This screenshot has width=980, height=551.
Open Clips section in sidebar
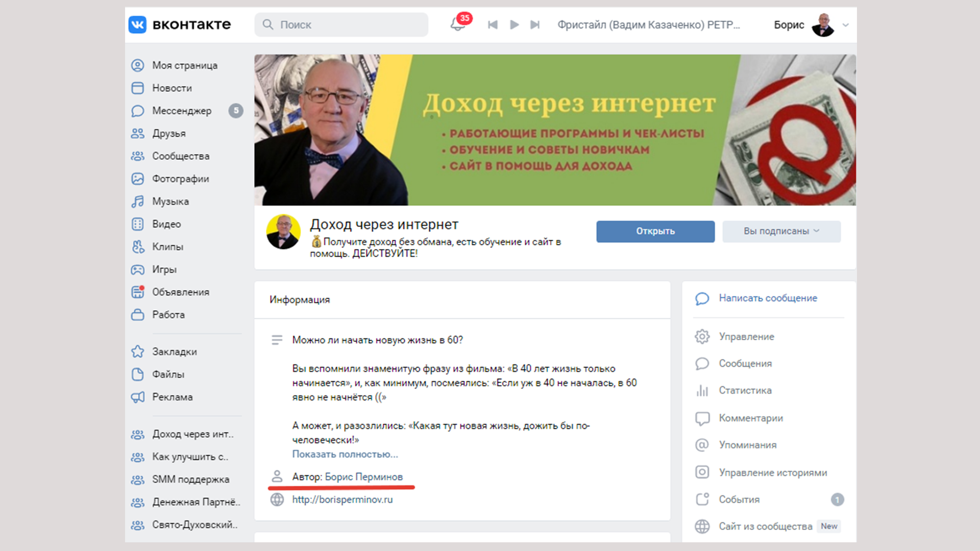(167, 247)
